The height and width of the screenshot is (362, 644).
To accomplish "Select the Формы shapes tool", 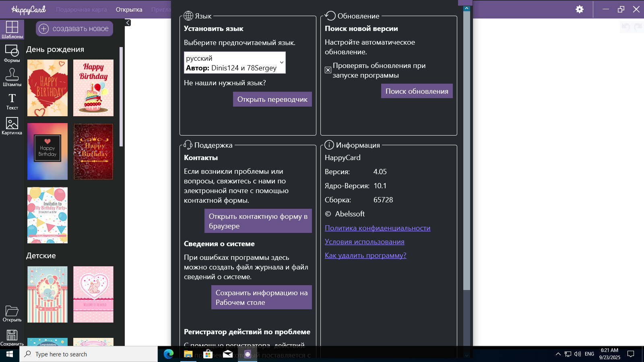I will tap(12, 53).
